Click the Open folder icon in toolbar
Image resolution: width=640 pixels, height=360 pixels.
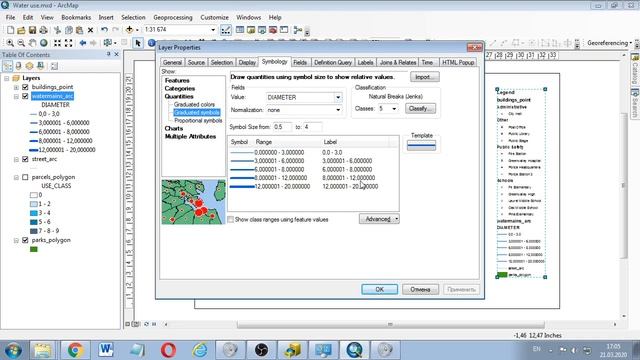(x=21, y=30)
